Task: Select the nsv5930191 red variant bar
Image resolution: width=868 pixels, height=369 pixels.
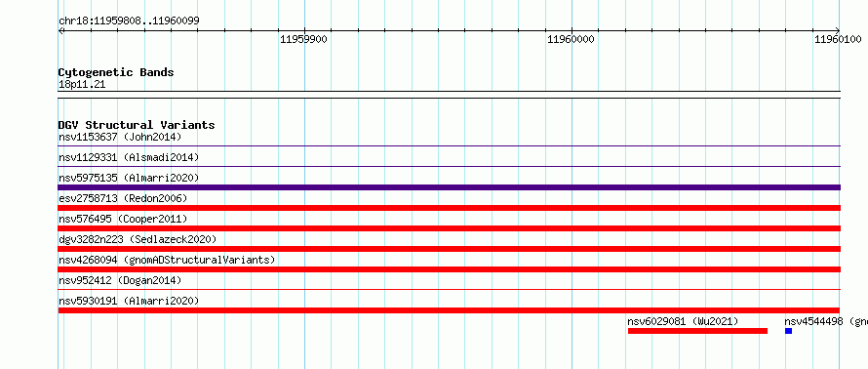Action: coord(449,310)
